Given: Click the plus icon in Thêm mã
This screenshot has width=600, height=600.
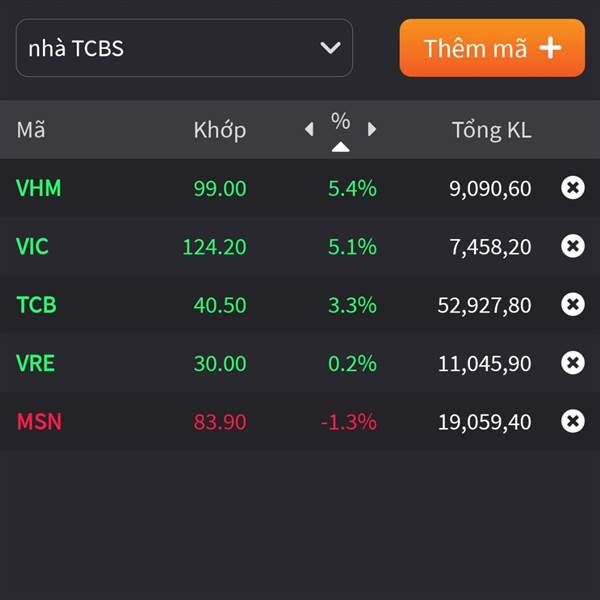Looking at the screenshot, I should tap(550, 48).
